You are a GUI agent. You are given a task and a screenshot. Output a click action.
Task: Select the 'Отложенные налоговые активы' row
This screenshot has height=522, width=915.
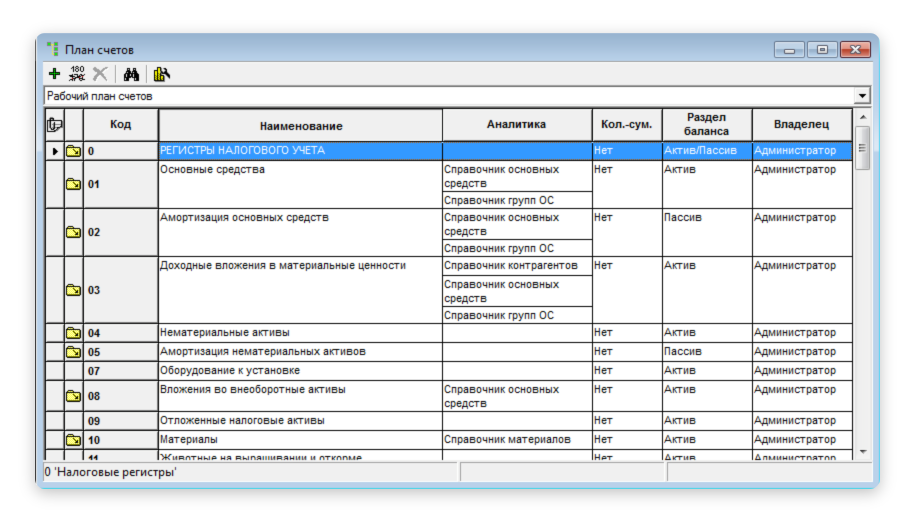[449, 421]
